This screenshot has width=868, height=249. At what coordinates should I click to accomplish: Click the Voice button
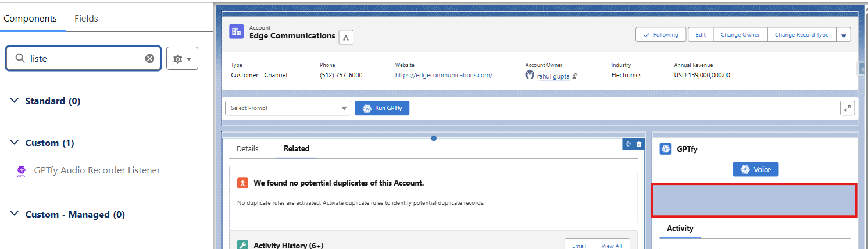pyautogui.click(x=755, y=169)
